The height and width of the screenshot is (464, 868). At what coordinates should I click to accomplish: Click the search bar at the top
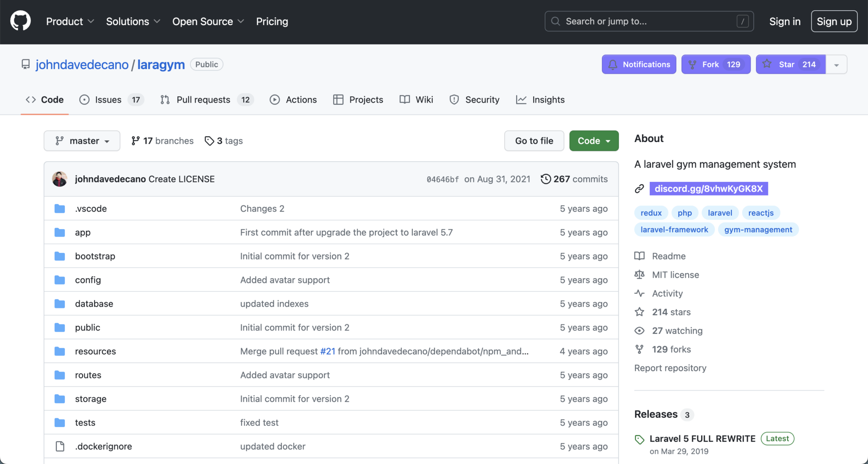[648, 21]
